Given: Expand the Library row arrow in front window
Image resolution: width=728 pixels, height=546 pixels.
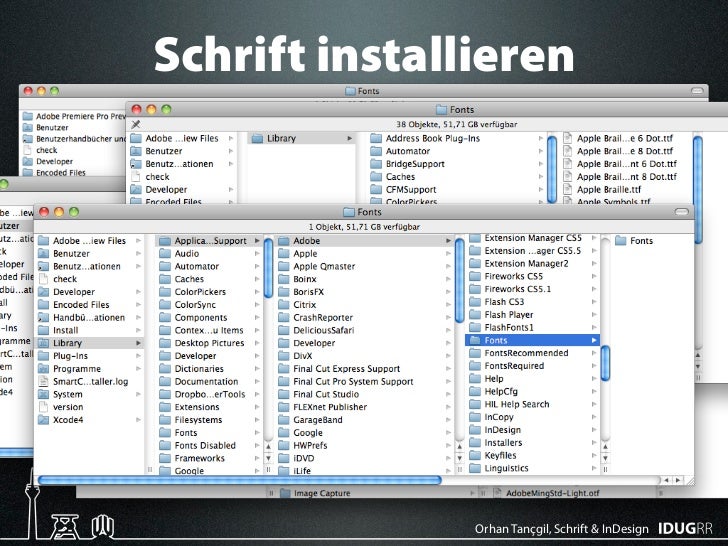Looking at the screenshot, I should 138,343.
